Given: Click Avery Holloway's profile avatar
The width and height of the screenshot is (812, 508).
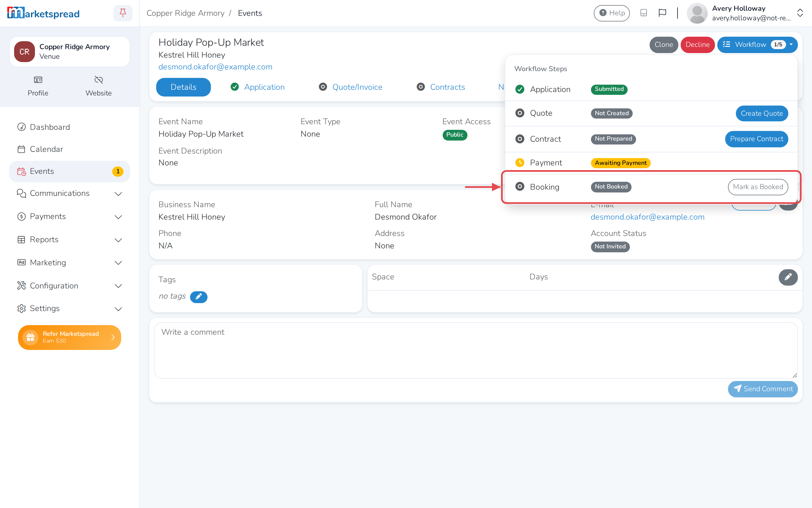Looking at the screenshot, I should click(x=697, y=13).
